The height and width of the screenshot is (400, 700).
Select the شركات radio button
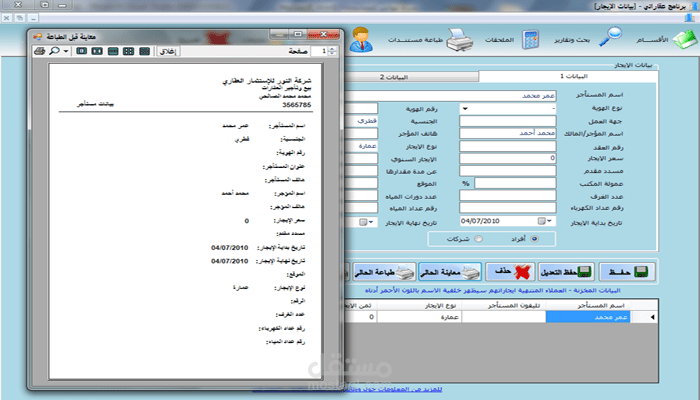point(479,239)
